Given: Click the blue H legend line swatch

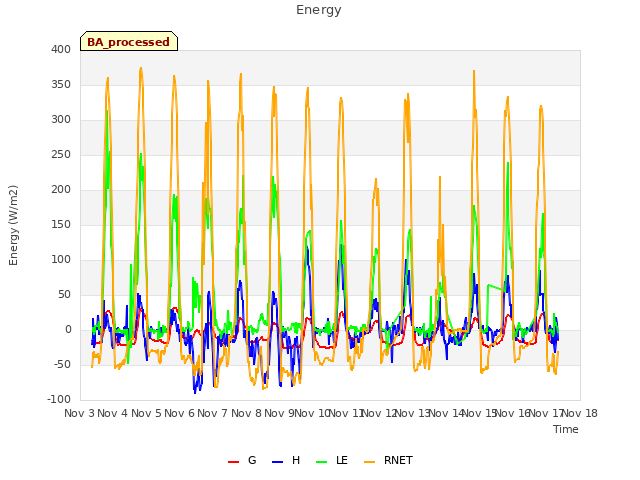Looking at the screenshot, I should (277, 462).
